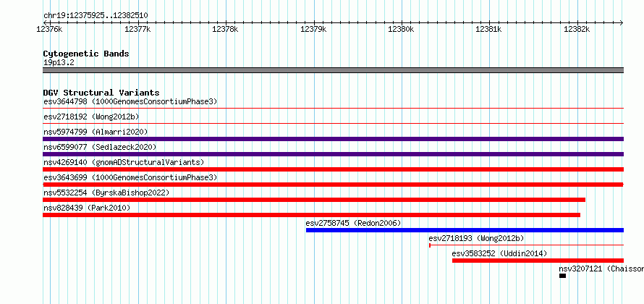Click purple bar for nsv6599077

(333, 154)
